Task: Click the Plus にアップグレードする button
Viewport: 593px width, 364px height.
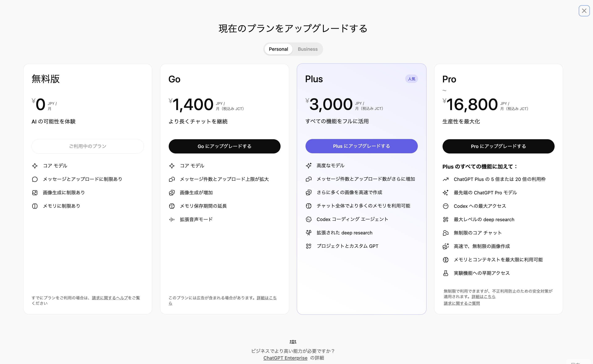Action: point(361,146)
